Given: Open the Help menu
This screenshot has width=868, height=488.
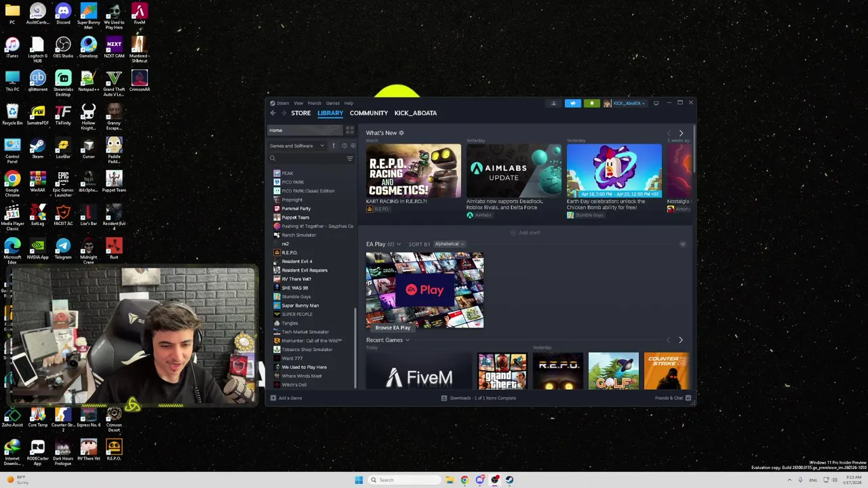Looking at the screenshot, I should (349, 103).
